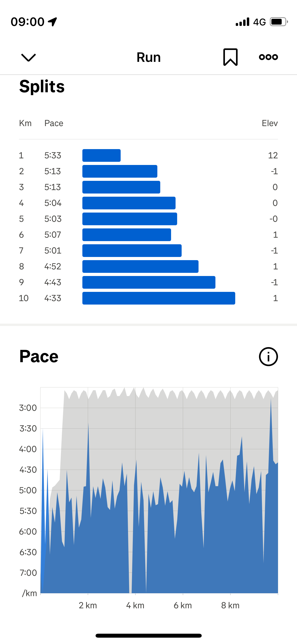Tap the bookmark icon in header

[230, 57]
